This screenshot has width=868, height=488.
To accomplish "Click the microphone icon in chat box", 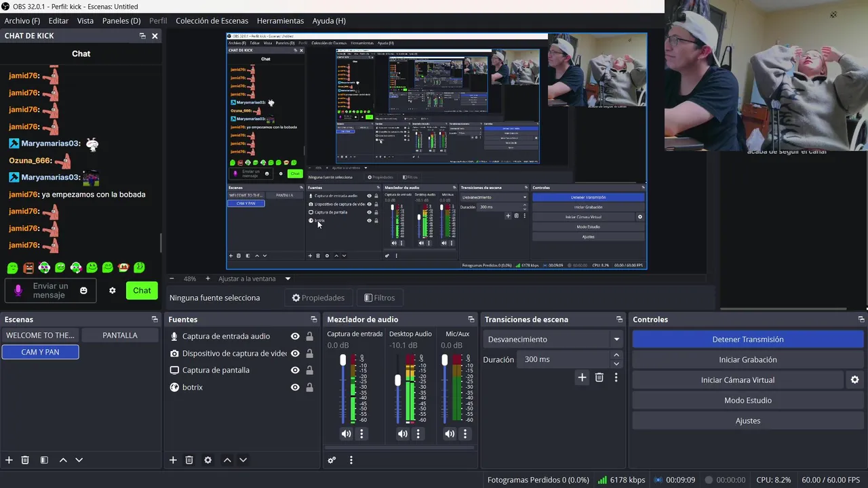I will pyautogui.click(x=18, y=290).
